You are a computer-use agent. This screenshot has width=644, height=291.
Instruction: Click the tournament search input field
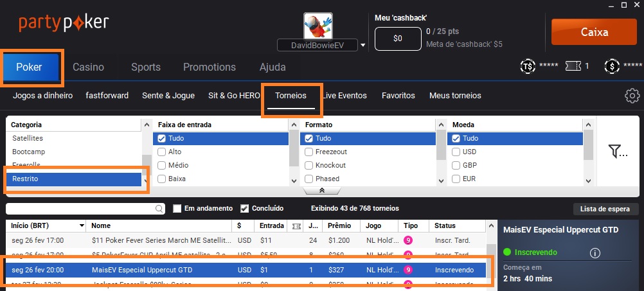pos(85,209)
